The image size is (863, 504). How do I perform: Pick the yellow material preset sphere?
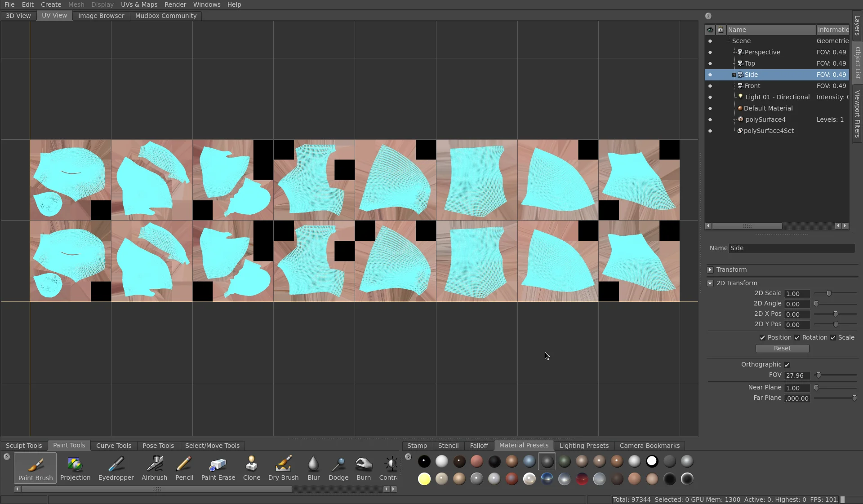point(424,479)
